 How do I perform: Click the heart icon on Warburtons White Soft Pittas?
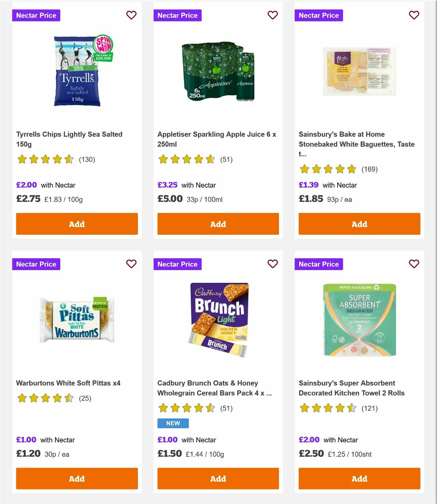coord(131,264)
